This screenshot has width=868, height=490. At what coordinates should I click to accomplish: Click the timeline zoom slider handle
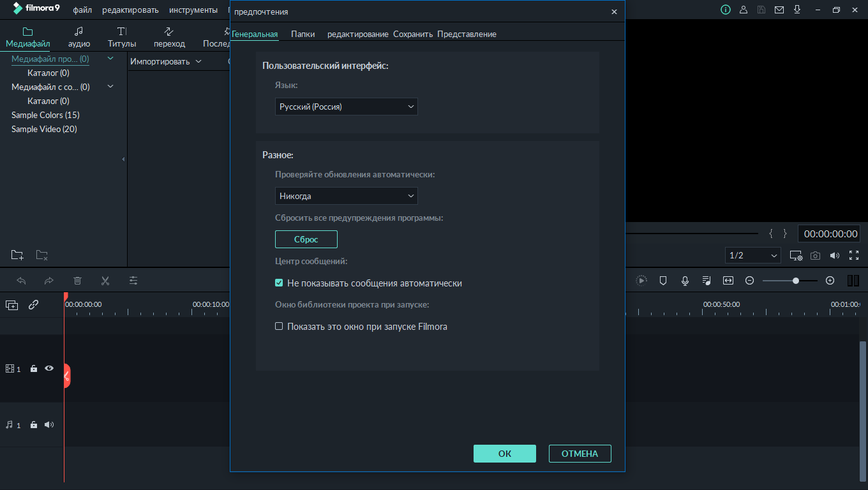tap(796, 281)
